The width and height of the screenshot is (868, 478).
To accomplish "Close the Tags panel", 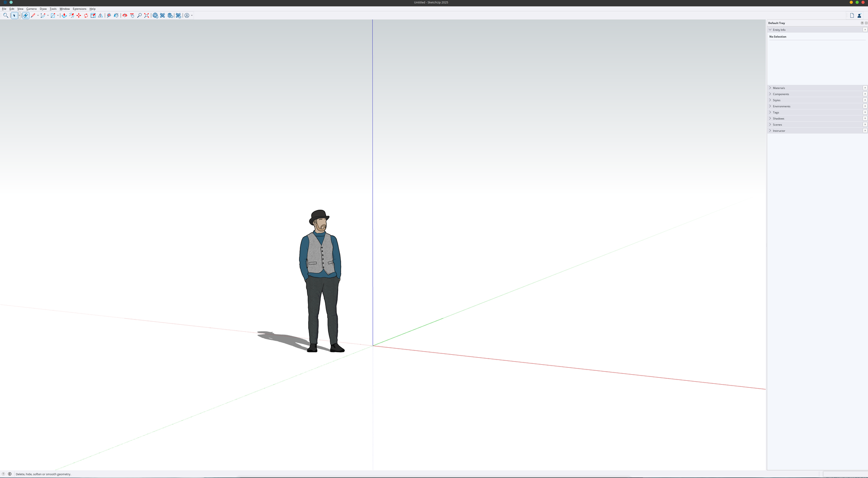I will point(865,112).
